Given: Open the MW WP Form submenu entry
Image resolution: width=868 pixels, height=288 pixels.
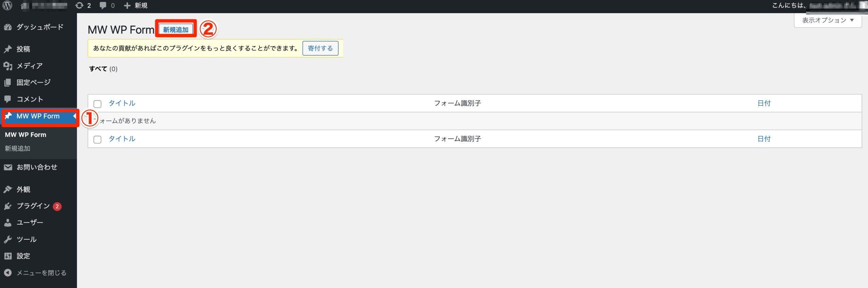Looking at the screenshot, I should [25, 135].
